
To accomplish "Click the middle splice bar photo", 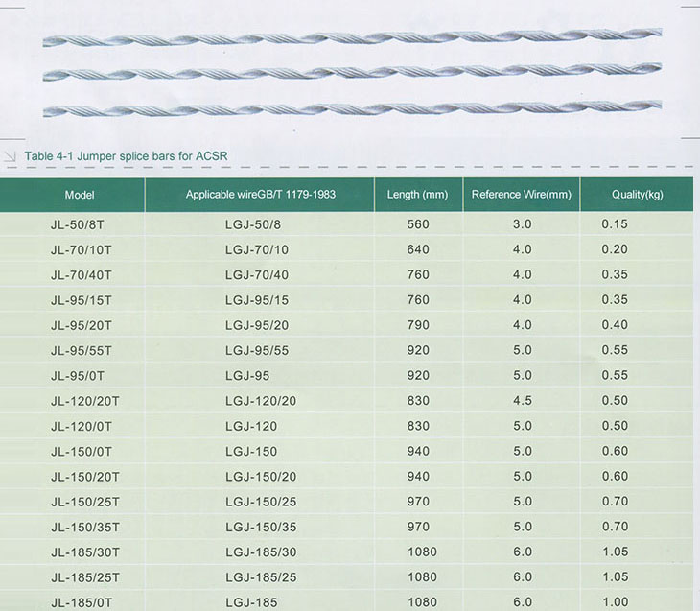I will [352, 72].
